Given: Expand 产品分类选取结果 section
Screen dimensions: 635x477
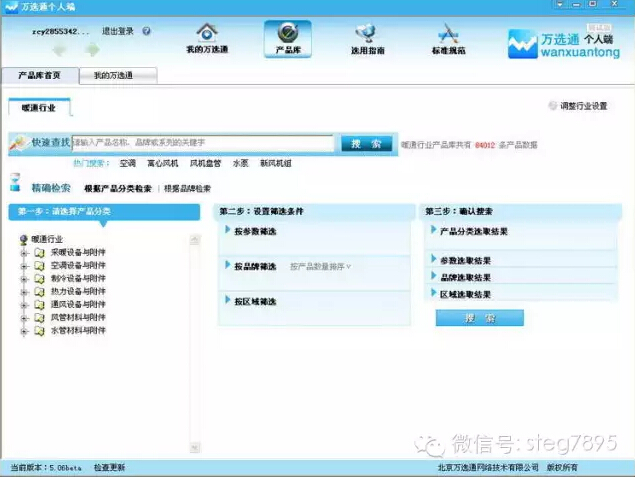Looking at the screenshot, I should (433, 230).
